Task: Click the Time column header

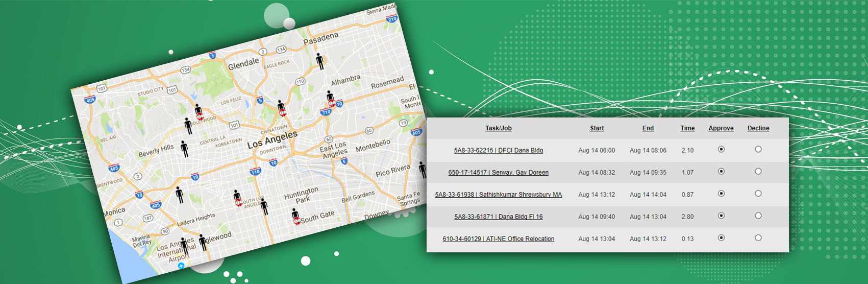Action: tap(687, 128)
